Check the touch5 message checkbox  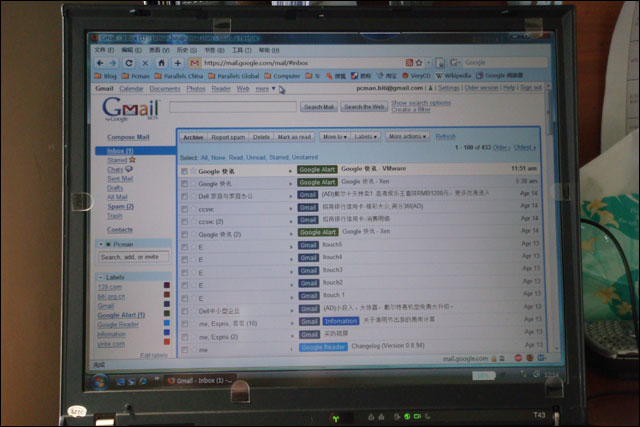click(185, 247)
